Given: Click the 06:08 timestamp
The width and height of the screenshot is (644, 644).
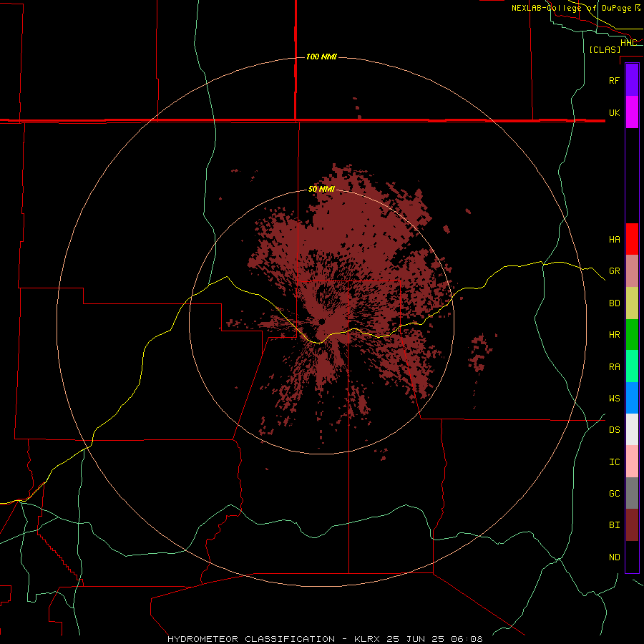Looking at the screenshot, I should coord(466,639).
